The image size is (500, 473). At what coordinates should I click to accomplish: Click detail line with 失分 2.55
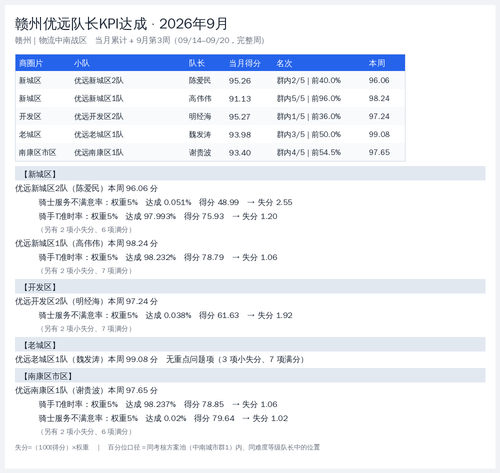tap(165, 202)
